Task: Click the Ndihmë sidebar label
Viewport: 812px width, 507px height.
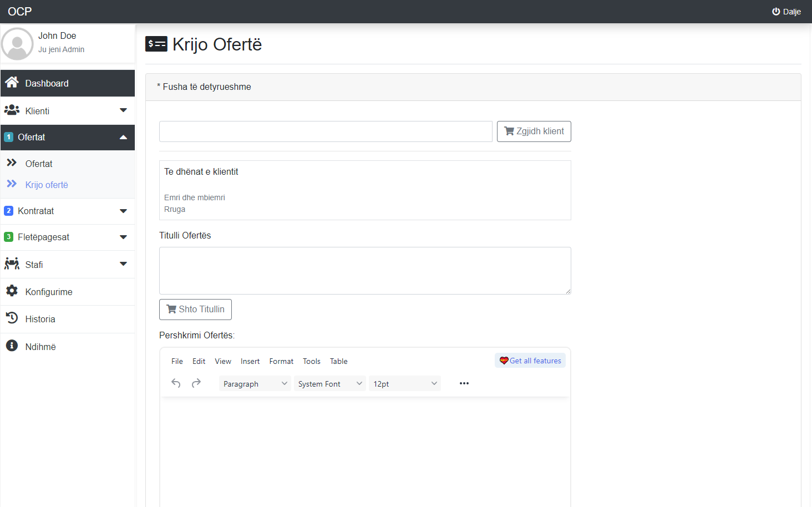Action: [40, 347]
